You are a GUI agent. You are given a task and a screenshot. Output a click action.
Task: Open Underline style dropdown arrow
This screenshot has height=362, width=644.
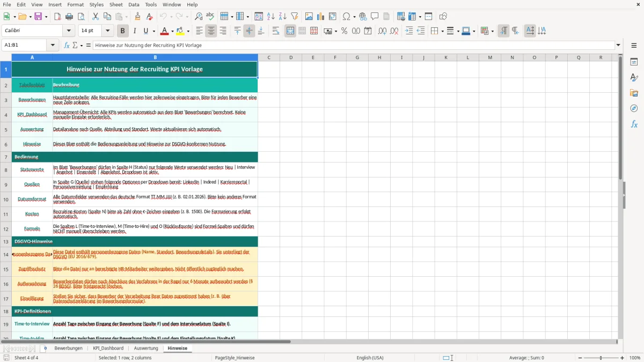coord(153,31)
